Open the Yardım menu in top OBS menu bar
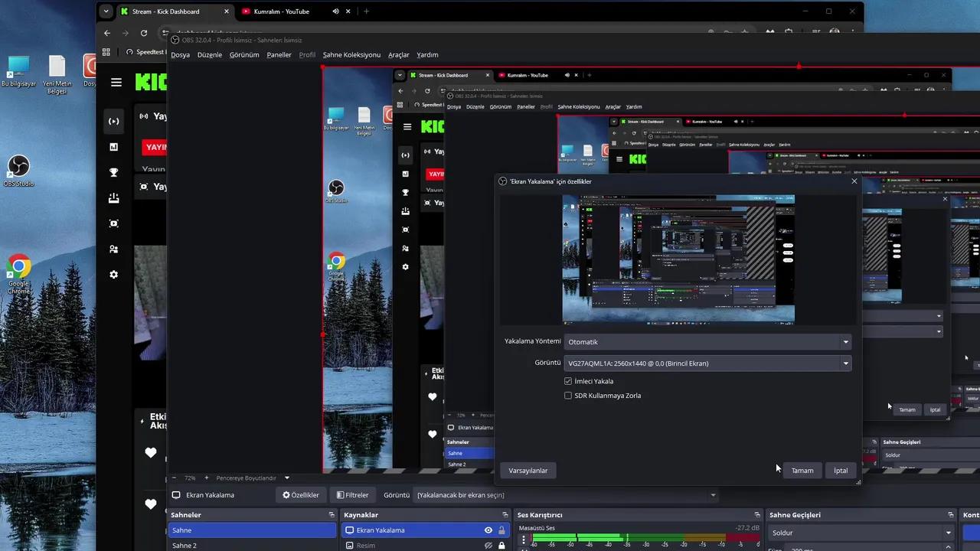The image size is (980, 551). (427, 55)
